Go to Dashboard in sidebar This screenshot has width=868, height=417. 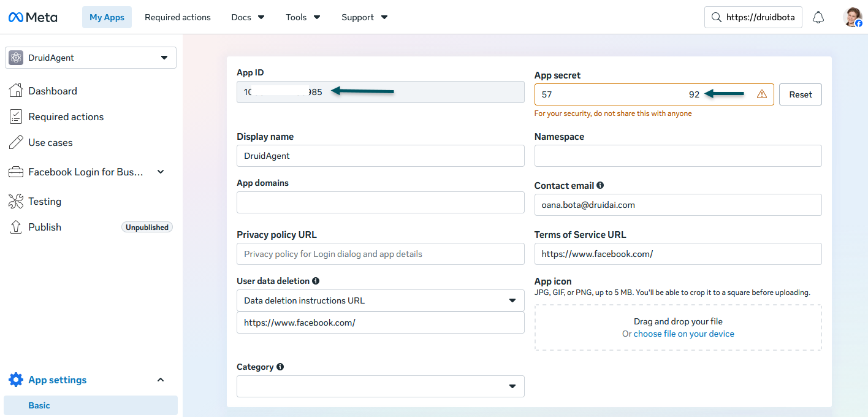tap(53, 91)
